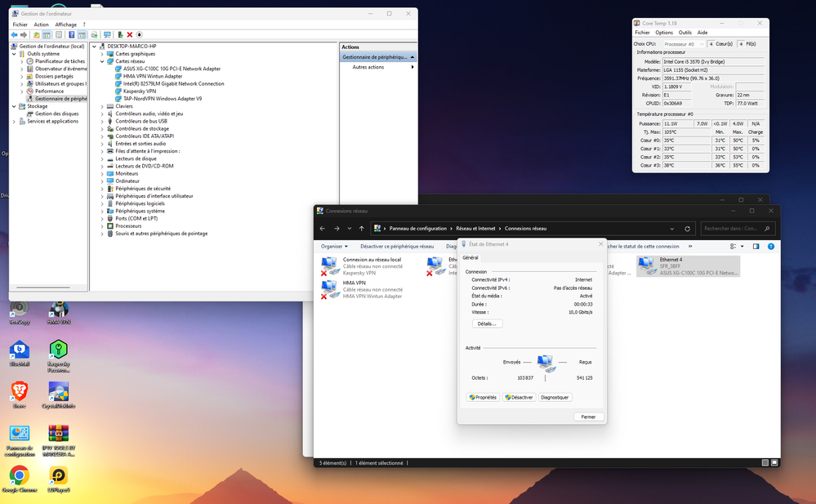Image resolution: width=816 pixels, height=504 pixels.
Task: Toggle the preview pane in Connexions réseau
Action: pyautogui.click(x=756, y=246)
